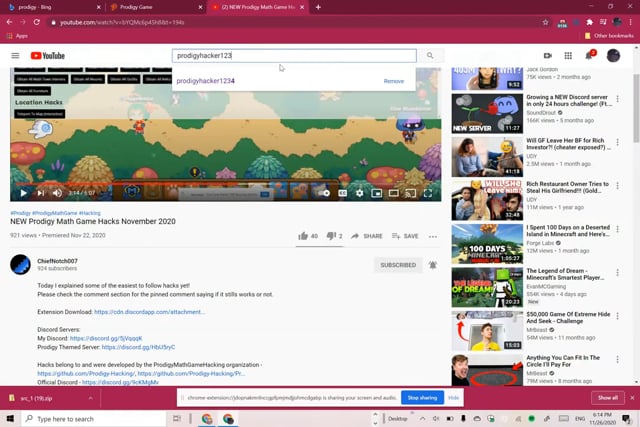This screenshot has width=640, height=427.
Task: Go back in browser history
Action: (x=9, y=22)
